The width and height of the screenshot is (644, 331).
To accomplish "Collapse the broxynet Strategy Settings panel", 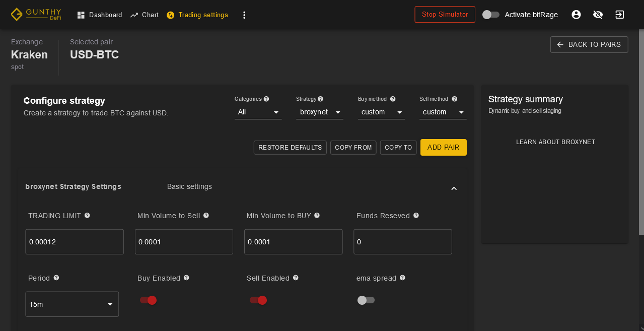I will click(454, 188).
